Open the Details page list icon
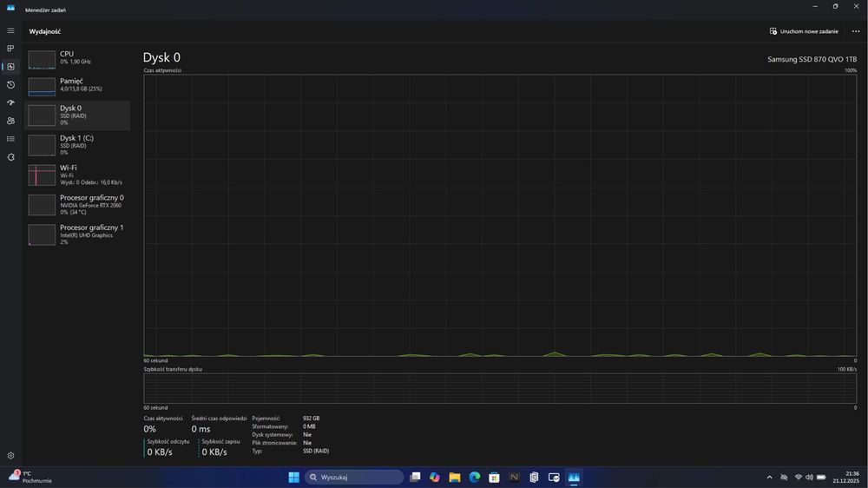Screen dimensions: 868x488 click(x=10, y=139)
